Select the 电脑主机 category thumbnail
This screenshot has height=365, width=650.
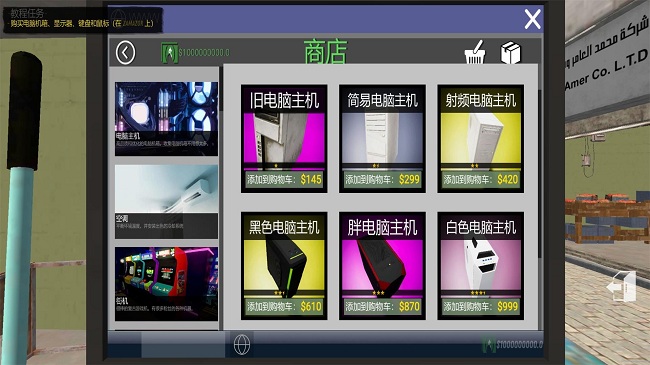(166, 119)
